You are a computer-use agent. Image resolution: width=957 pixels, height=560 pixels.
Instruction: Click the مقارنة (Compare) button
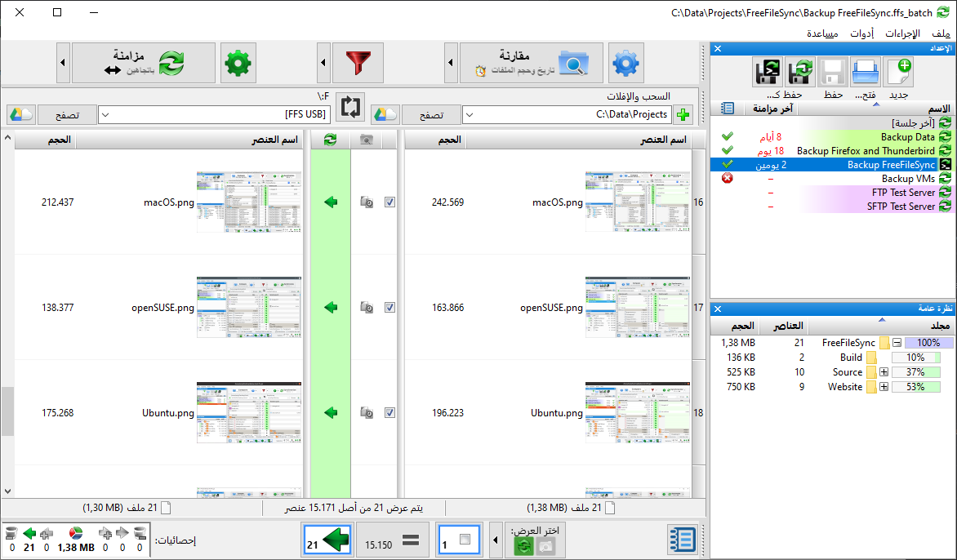coord(531,63)
